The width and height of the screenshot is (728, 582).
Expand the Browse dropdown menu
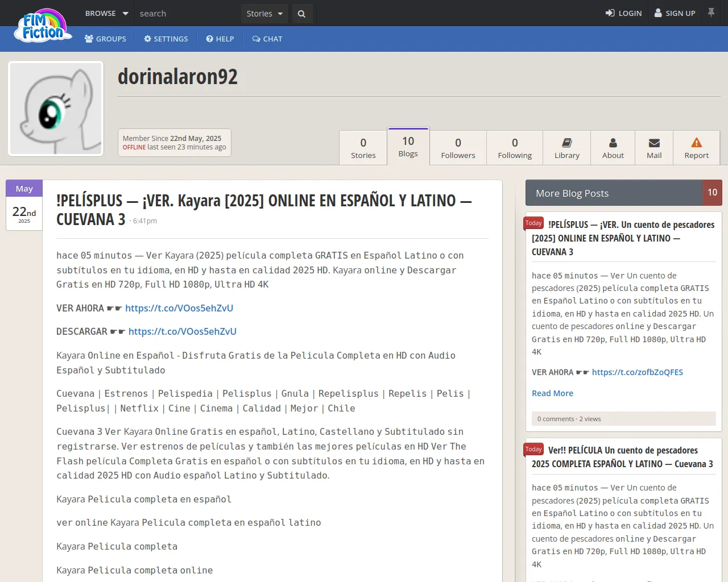(106, 14)
